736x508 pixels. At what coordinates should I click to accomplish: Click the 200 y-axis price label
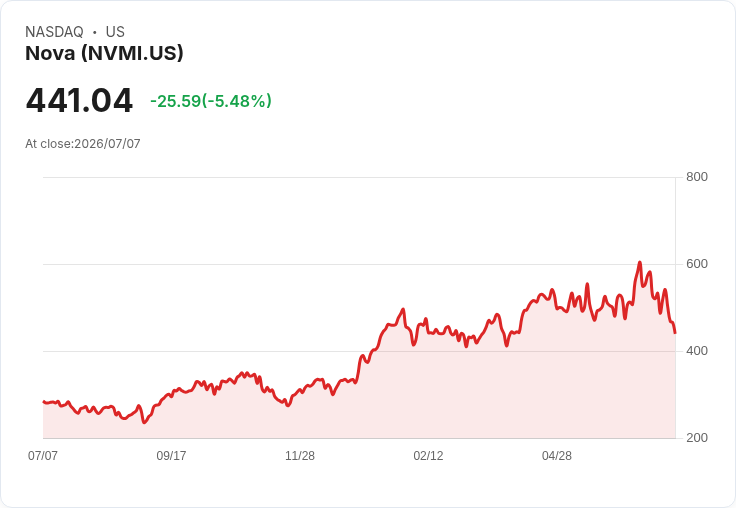tap(697, 438)
